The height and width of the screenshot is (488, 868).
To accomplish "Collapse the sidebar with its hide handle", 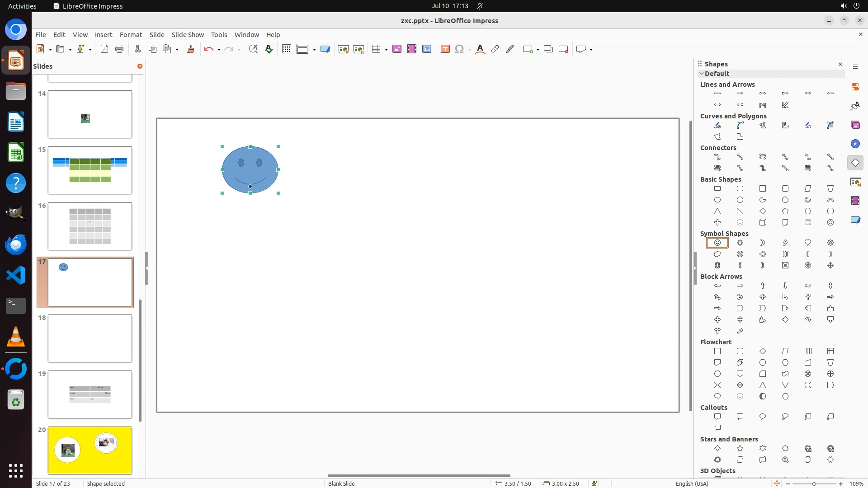I will 695,268.
